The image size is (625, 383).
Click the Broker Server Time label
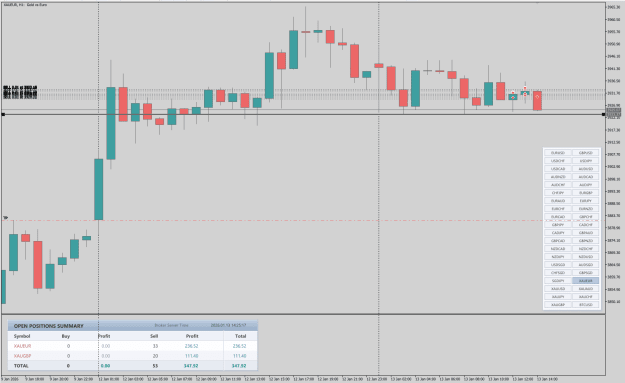pos(171,326)
